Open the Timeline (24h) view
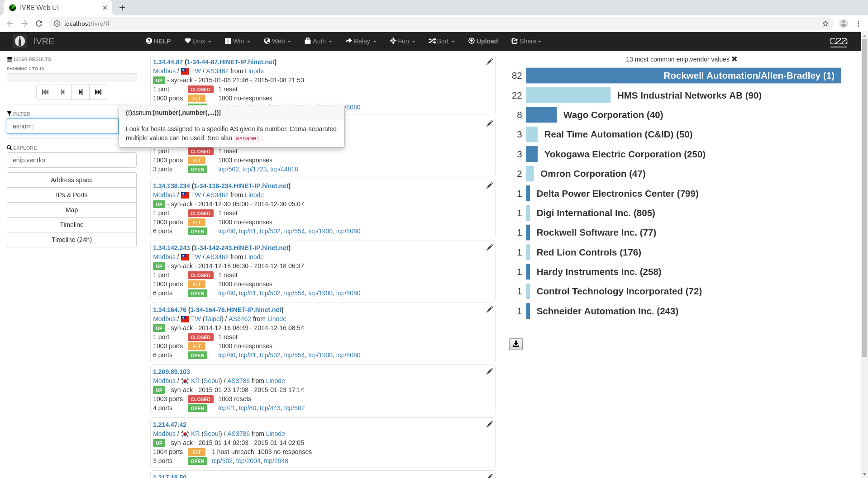This screenshot has height=478, width=868. pyautogui.click(x=72, y=240)
